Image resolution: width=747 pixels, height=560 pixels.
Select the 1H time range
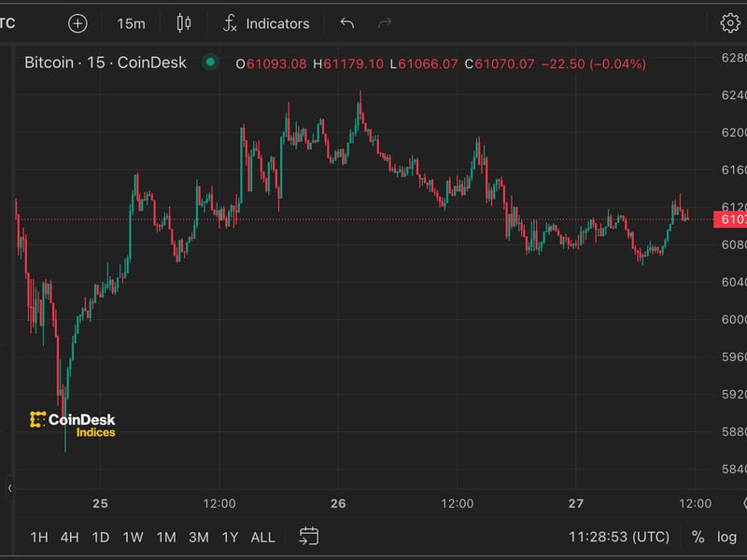[x=39, y=537]
